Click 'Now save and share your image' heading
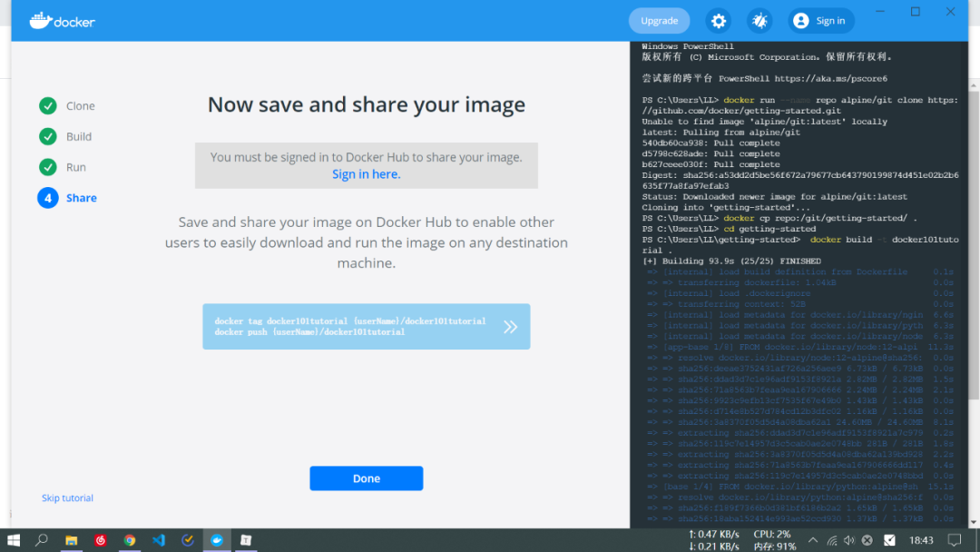980x552 pixels. [367, 104]
